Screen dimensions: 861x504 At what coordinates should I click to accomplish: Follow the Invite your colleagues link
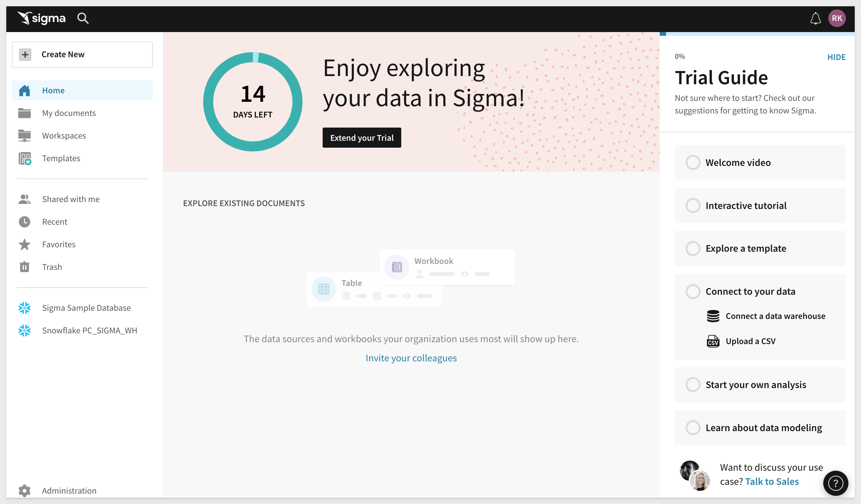(411, 358)
